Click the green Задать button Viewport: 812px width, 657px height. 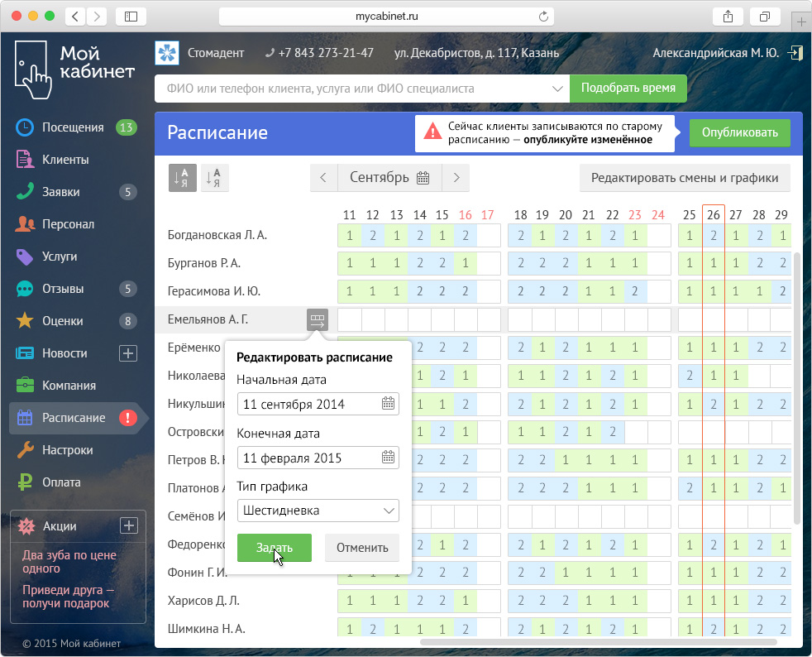(275, 548)
